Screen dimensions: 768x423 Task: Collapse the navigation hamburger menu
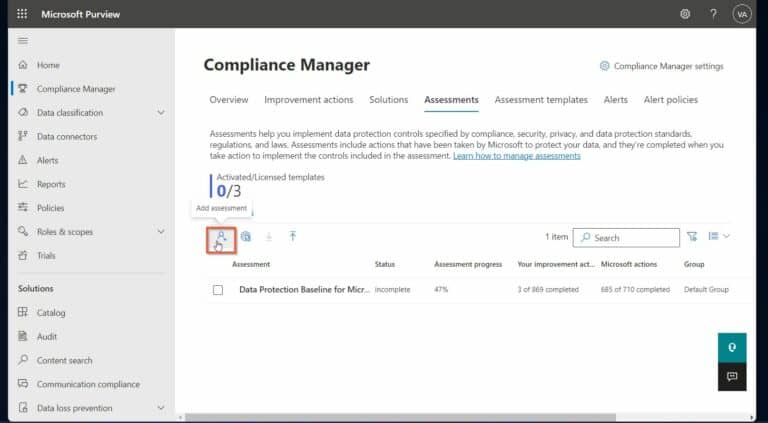click(x=23, y=41)
